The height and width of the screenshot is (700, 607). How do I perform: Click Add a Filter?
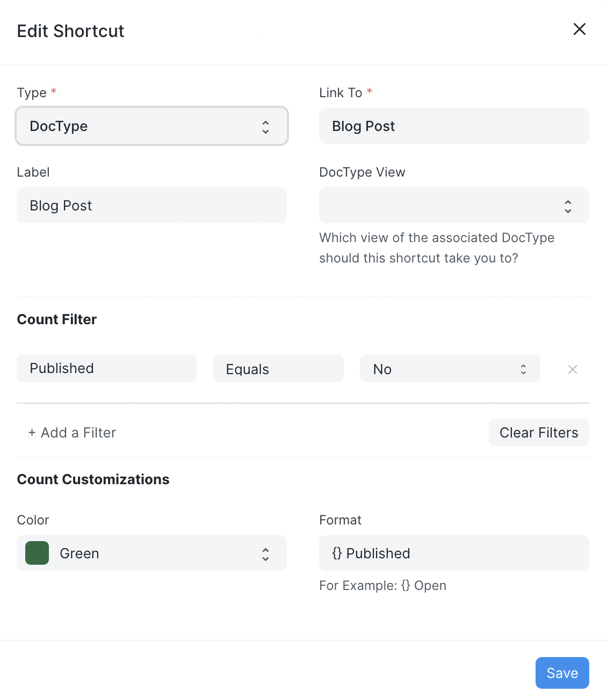(x=72, y=432)
